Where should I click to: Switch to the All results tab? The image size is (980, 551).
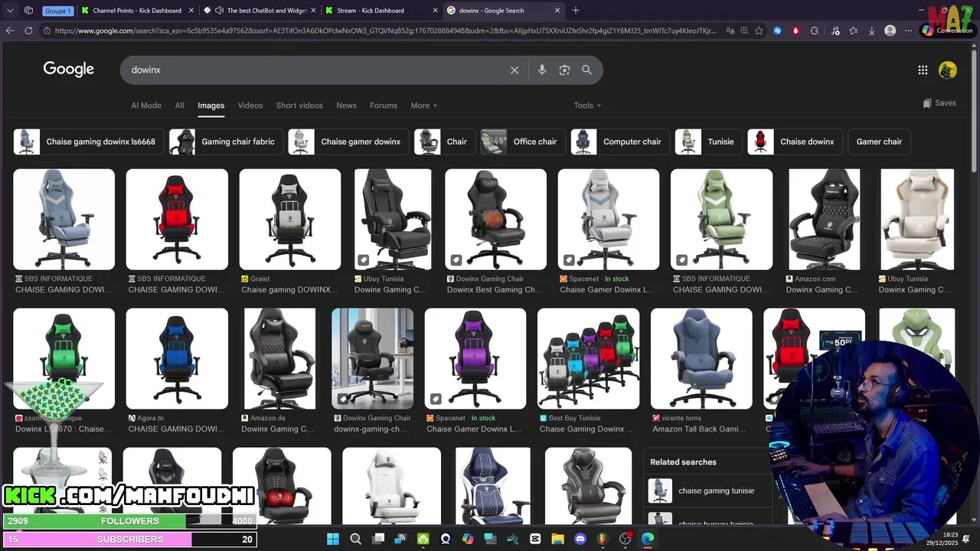pyautogui.click(x=179, y=106)
